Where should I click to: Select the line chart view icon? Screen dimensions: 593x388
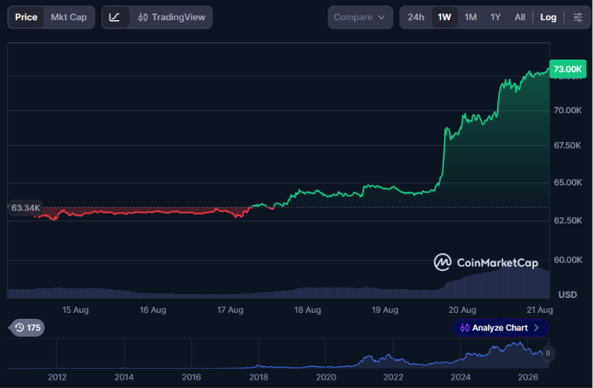click(114, 17)
